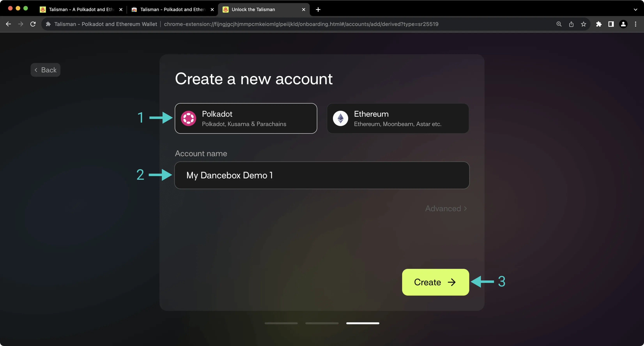Navigate forward in browser history

click(x=21, y=24)
